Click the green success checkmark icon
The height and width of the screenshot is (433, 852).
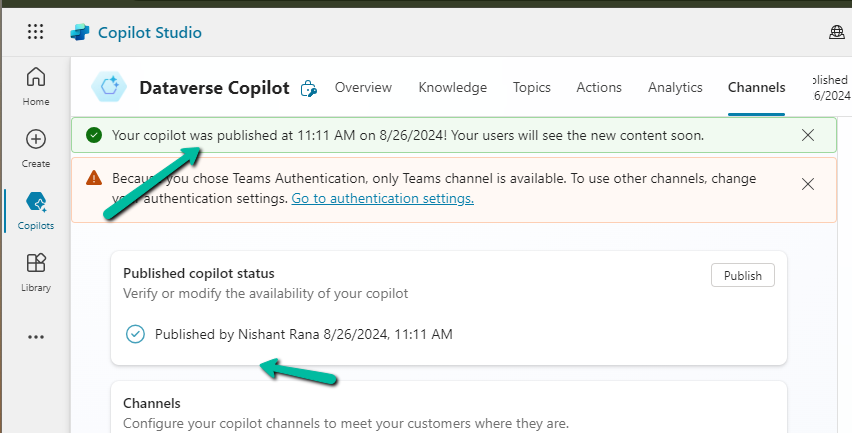coord(94,135)
